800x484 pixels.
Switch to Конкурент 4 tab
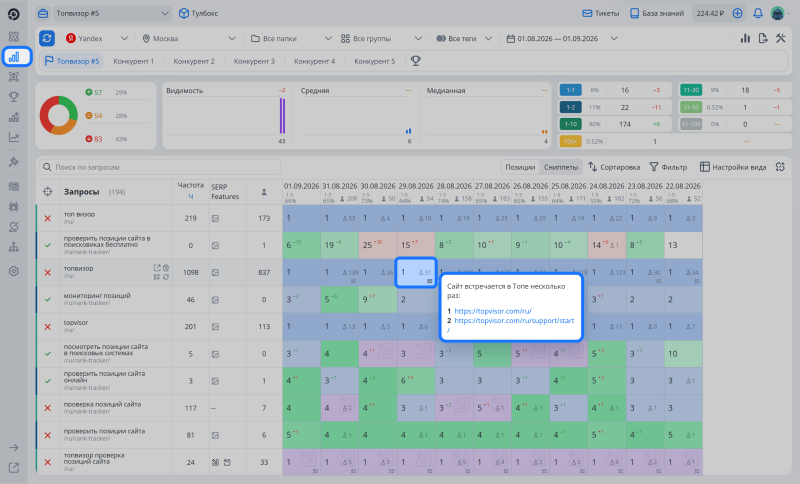coord(314,61)
